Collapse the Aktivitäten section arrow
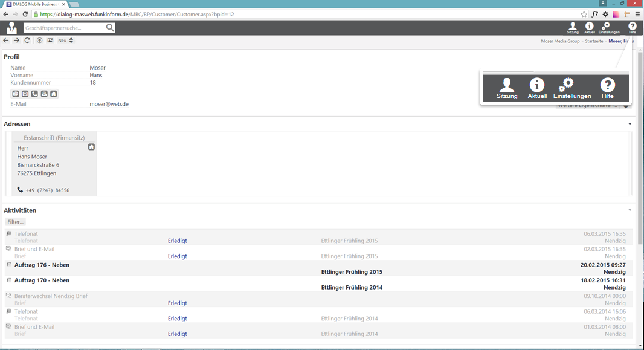 tap(630, 210)
